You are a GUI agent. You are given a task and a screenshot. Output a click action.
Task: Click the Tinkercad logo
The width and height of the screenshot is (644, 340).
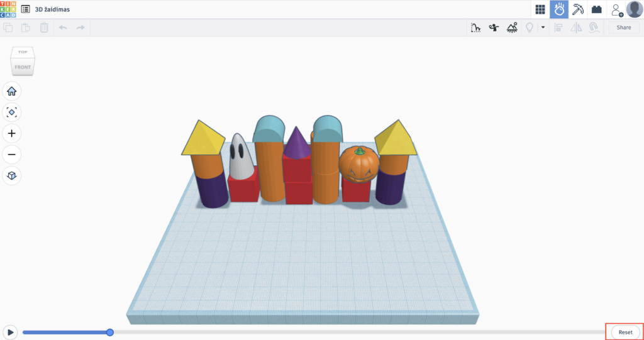[9, 9]
